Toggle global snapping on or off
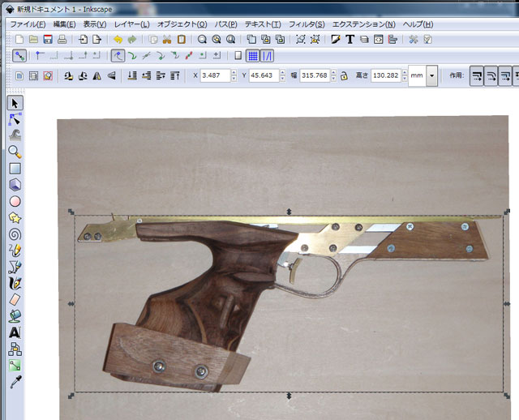 19,56
